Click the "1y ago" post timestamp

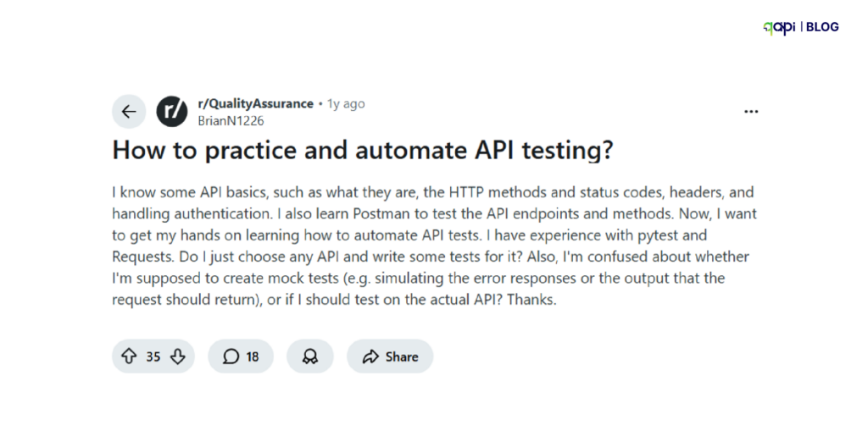(346, 103)
